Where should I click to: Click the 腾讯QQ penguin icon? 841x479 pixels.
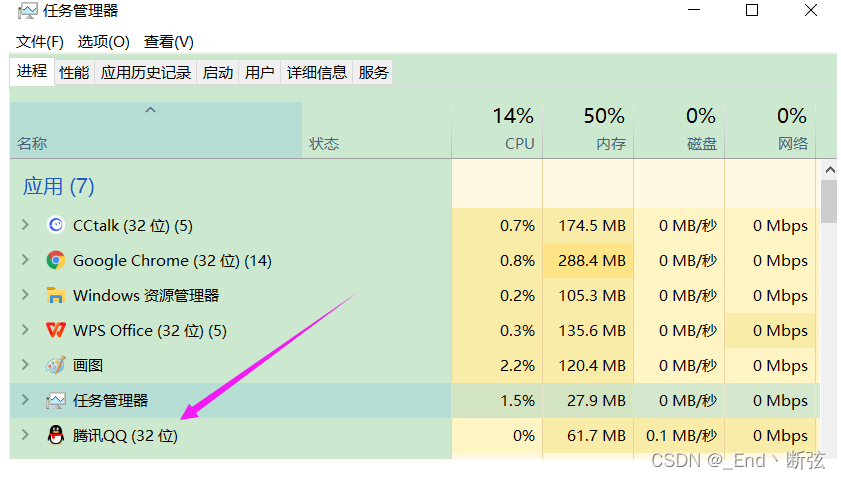click(56, 435)
